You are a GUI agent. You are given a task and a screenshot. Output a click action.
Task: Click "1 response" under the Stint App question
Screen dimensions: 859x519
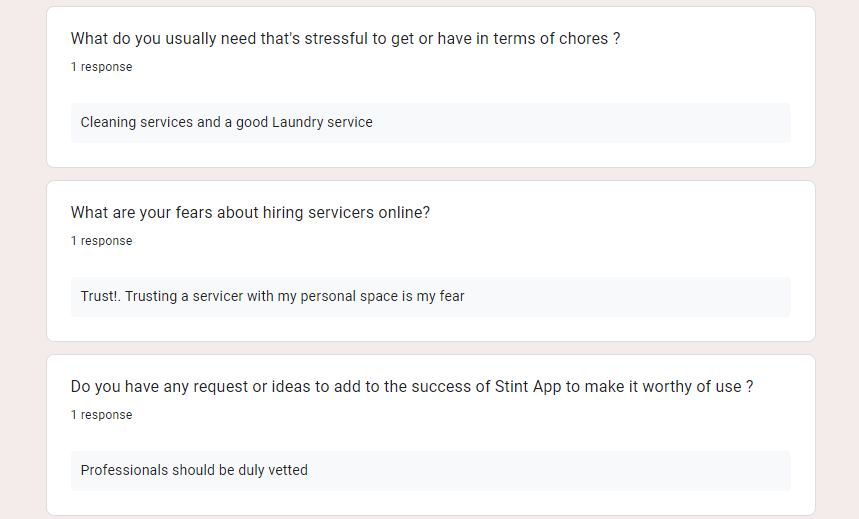point(101,415)
